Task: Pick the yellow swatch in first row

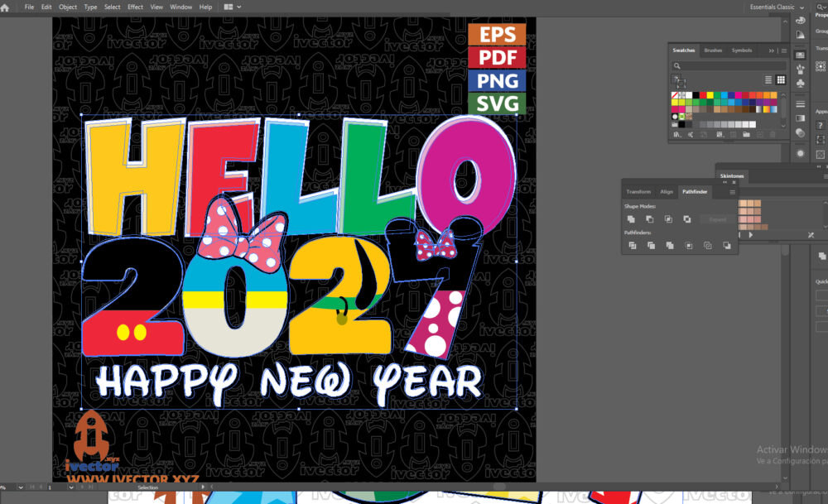Action: coord(710,95)
